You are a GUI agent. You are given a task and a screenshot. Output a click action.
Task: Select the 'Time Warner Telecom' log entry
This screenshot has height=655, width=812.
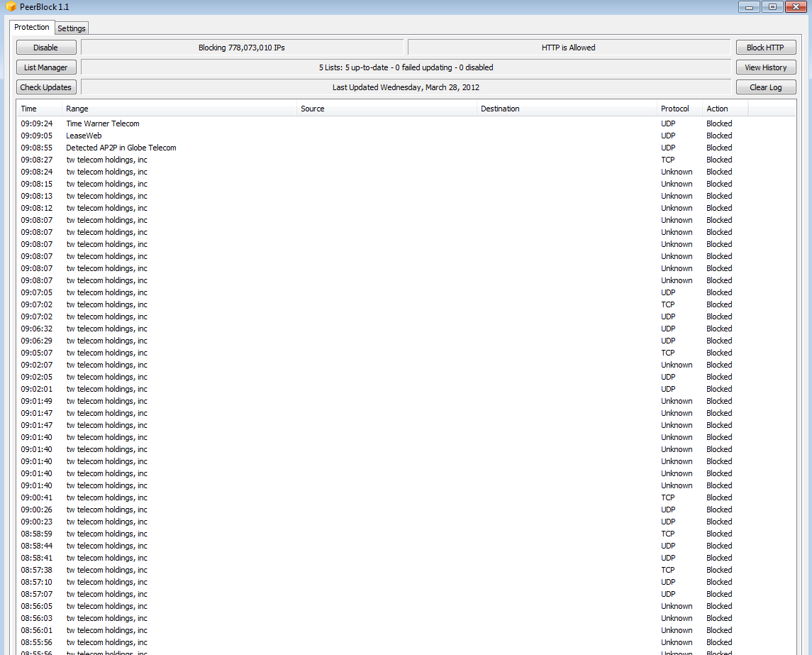(406, 123)
